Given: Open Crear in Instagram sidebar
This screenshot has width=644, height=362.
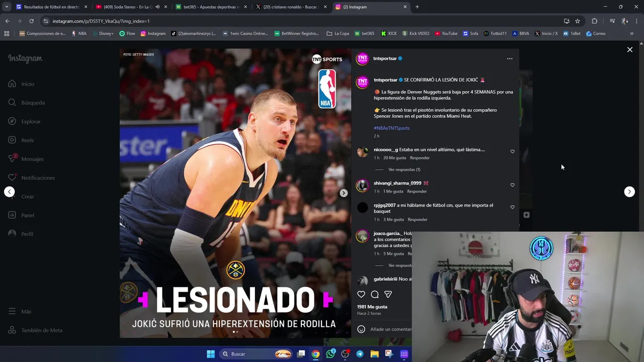Looking at the screenshot, I should click(22, 197).
